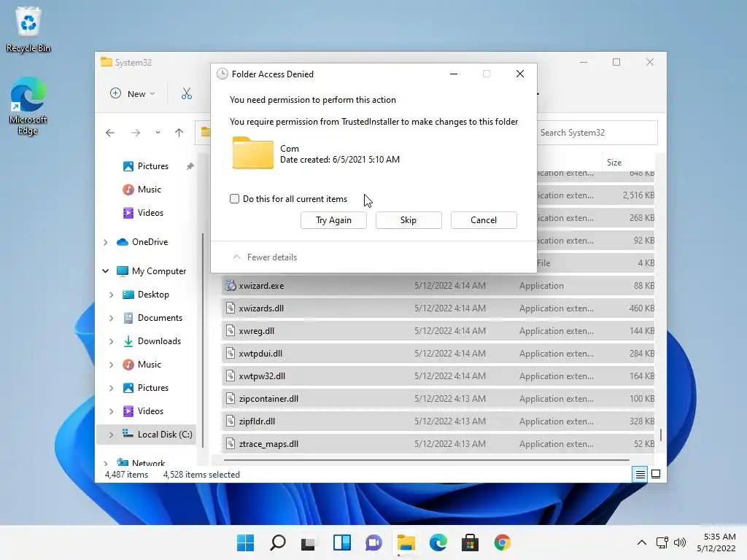Click the vertical scrollbar thumb in file list
Screen dimensions: 747x560
[x=660, y=435]
